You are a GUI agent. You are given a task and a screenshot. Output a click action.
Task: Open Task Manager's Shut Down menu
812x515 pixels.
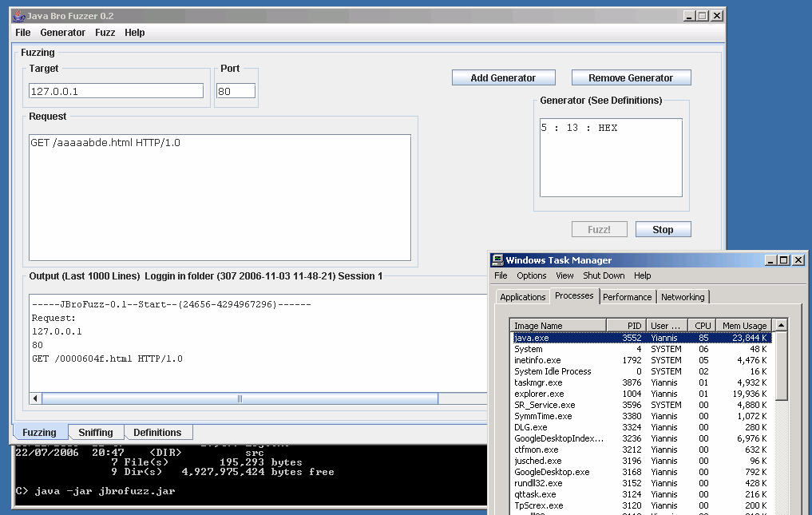click(604, 275)
